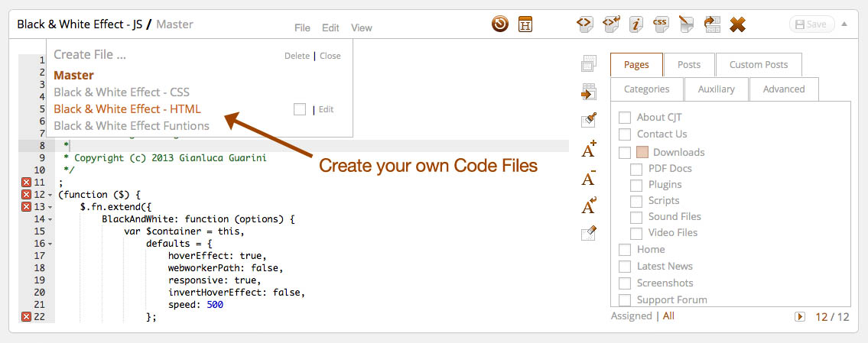Viewport: 868px width, 343px height.
Task: Open the File menu
Action: click(302, 28)
